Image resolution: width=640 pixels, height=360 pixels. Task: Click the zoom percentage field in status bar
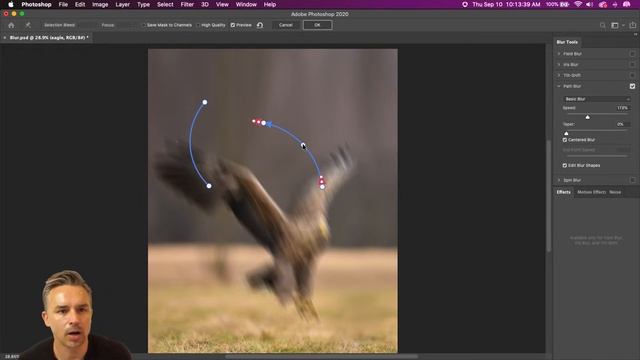12,357
